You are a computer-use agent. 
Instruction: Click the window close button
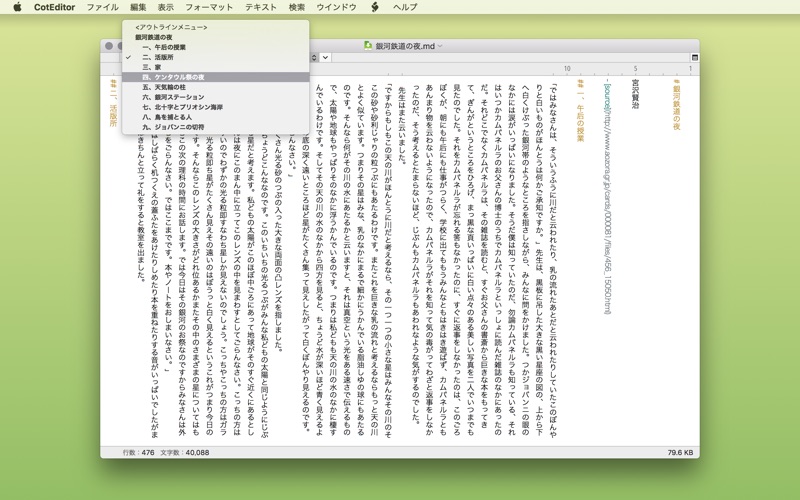point(109,46)
